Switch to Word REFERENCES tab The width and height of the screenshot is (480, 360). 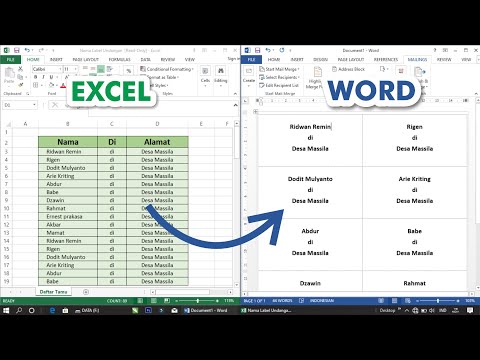(x=386, y=59)
